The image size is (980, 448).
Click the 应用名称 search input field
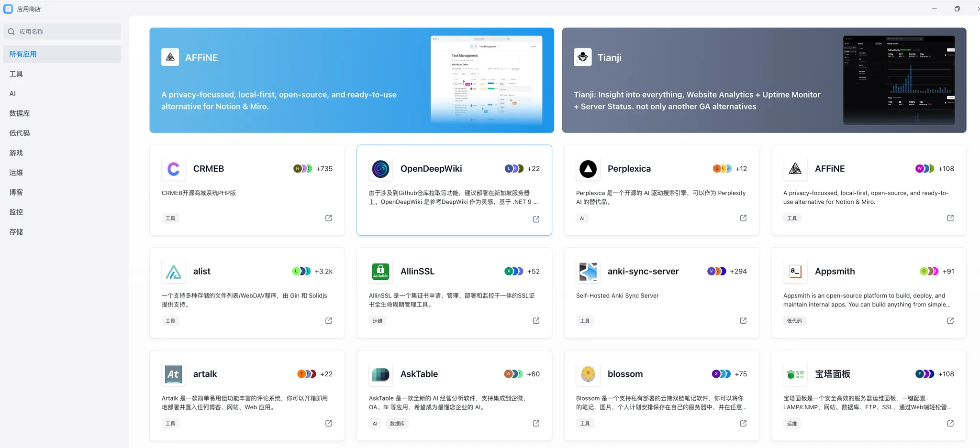62,31
